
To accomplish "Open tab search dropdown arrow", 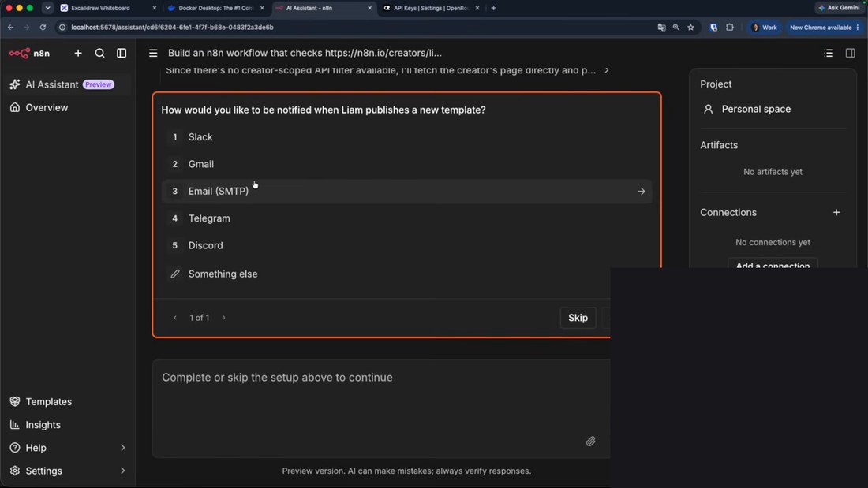I will [47, 9].
